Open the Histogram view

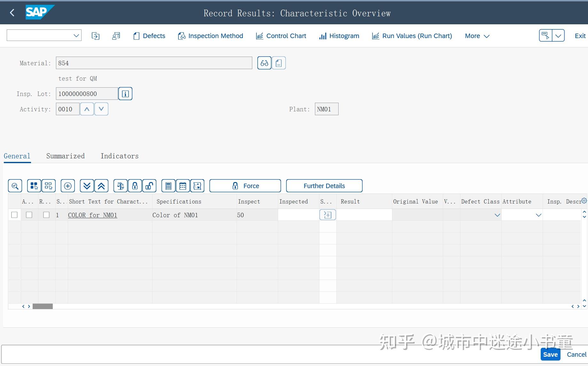339,36
